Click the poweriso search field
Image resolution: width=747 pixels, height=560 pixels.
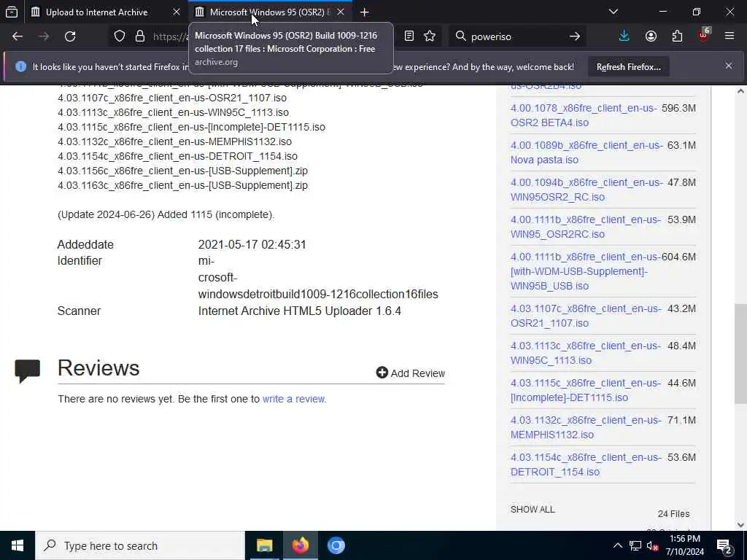(x=517, y=36)
